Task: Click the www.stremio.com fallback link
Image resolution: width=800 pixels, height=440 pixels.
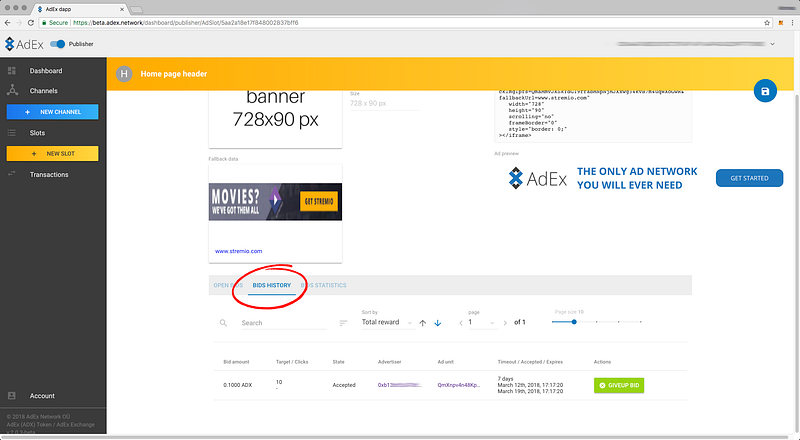Action: (x=238, y=251)
